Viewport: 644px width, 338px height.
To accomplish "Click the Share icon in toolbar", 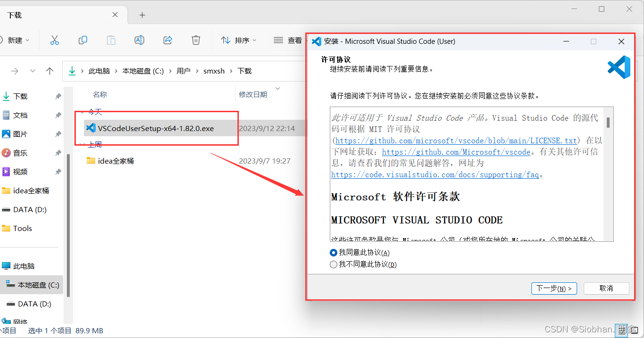I will [168, 41].
